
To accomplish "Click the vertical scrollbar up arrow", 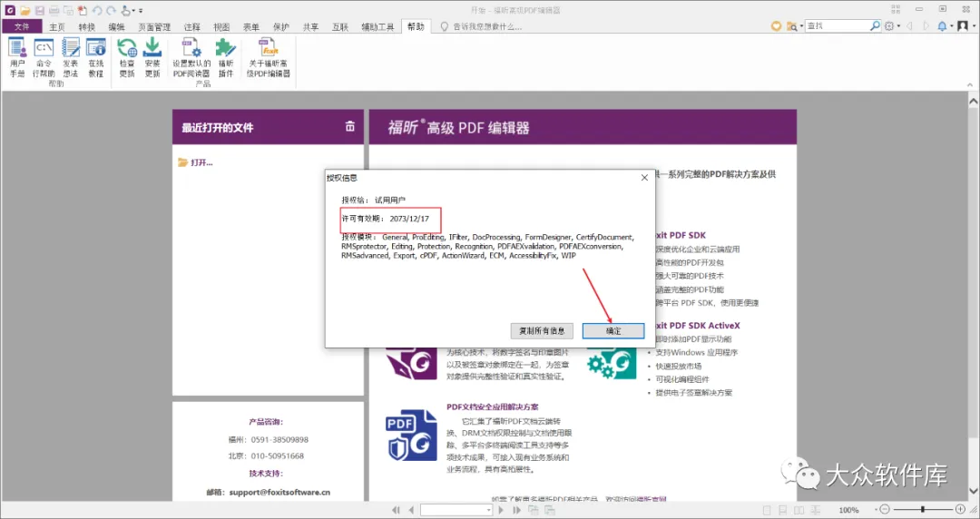I will pos(973,101).
